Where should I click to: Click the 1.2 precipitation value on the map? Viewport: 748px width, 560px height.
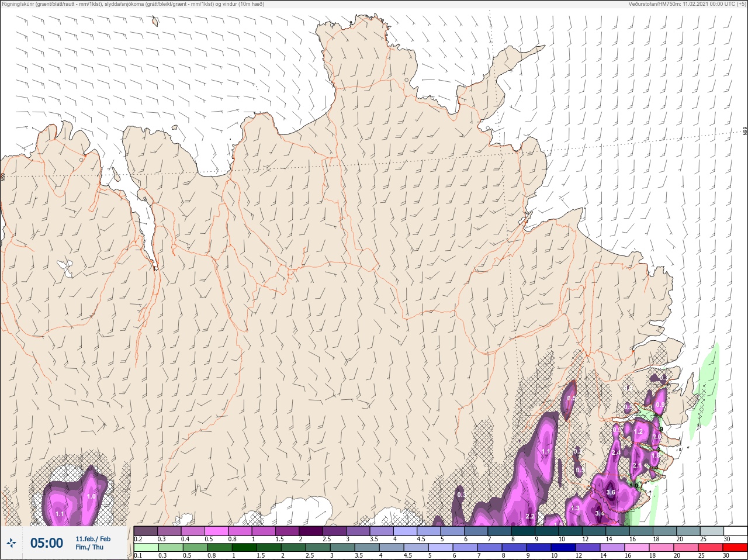click(638, 432)
